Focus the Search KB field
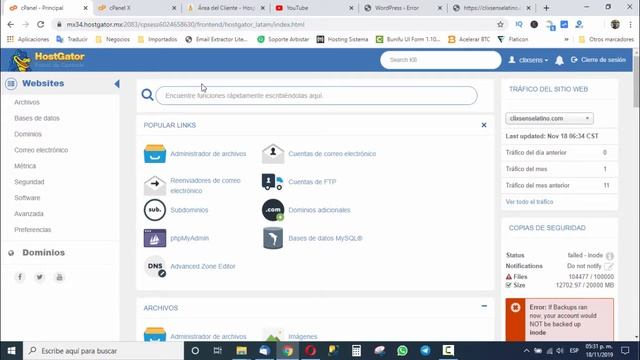This screenshot has height=360, width=640. point(441,60)
